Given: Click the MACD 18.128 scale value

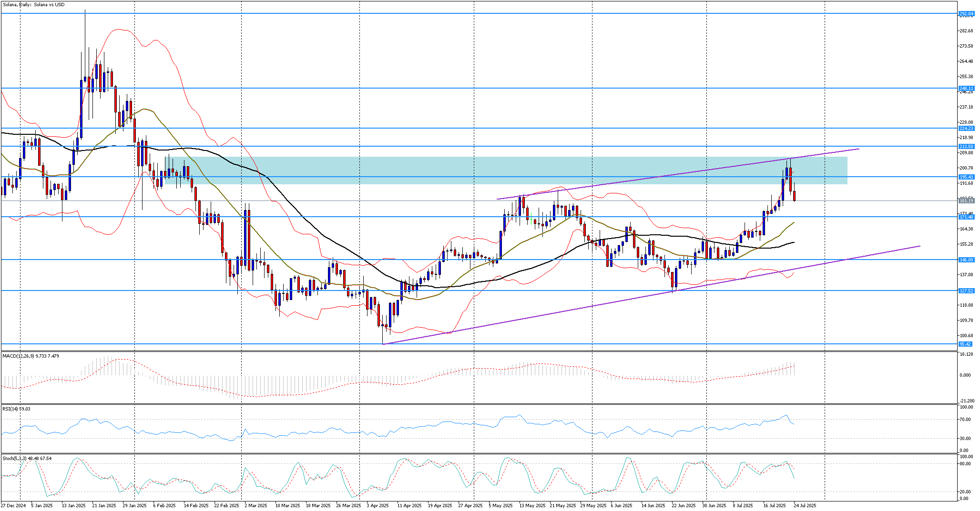Looking at the screenshot, I should [x=967, y=355].
